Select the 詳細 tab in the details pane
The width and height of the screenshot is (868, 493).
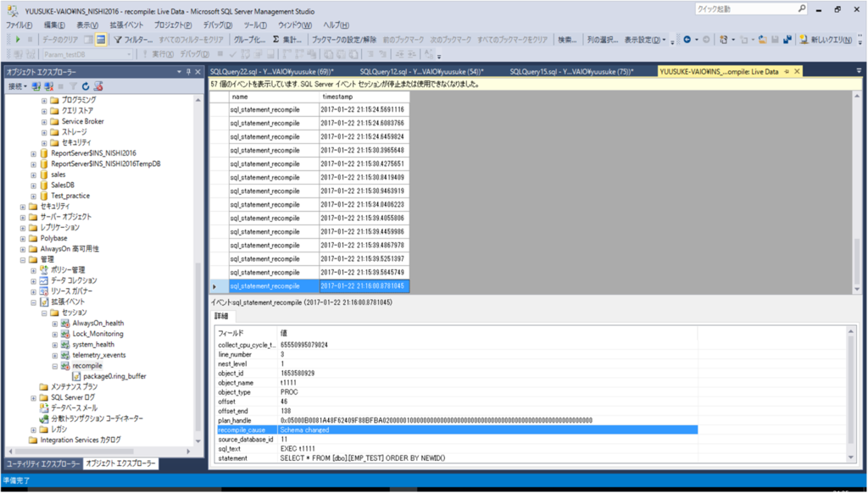[x=221, y=317]
